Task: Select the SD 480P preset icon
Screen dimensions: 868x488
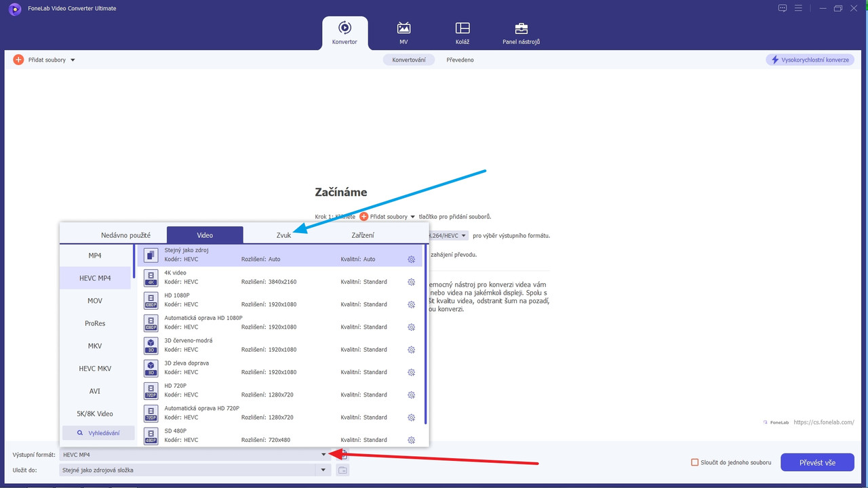Action: click(x=151, y=436)
